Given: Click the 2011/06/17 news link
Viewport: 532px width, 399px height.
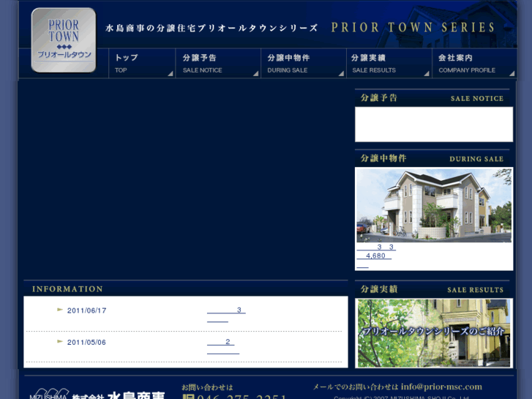Looking at the screenshot, I should point(226,315).
